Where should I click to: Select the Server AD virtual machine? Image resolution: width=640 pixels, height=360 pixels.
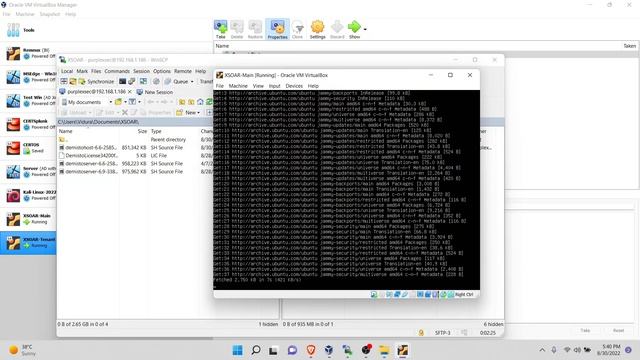click(x=28, y=172)
